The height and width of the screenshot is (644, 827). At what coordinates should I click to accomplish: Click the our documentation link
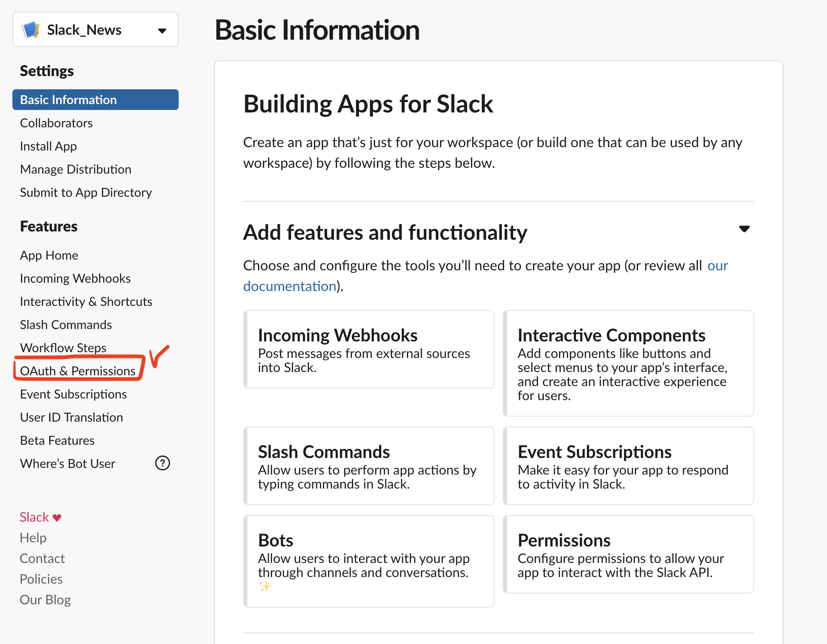point(290,286)
